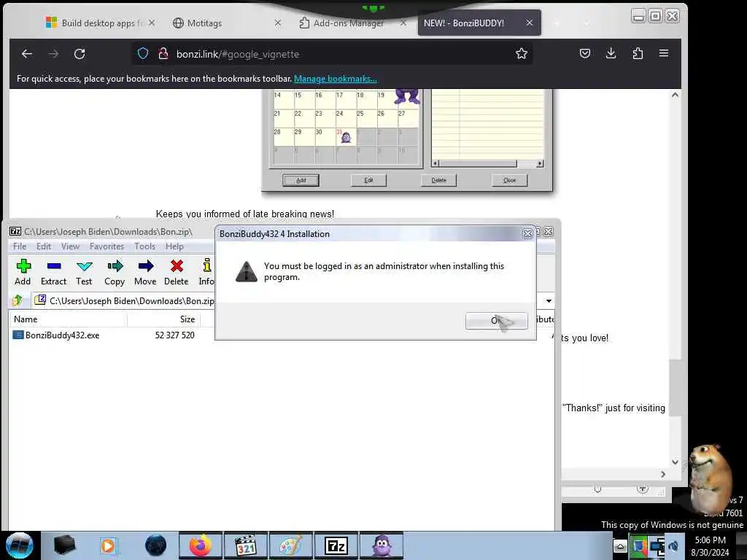Open the media player taskbar icon
Image resolution: width=747 pixels, height=560 pixels.
108,545
